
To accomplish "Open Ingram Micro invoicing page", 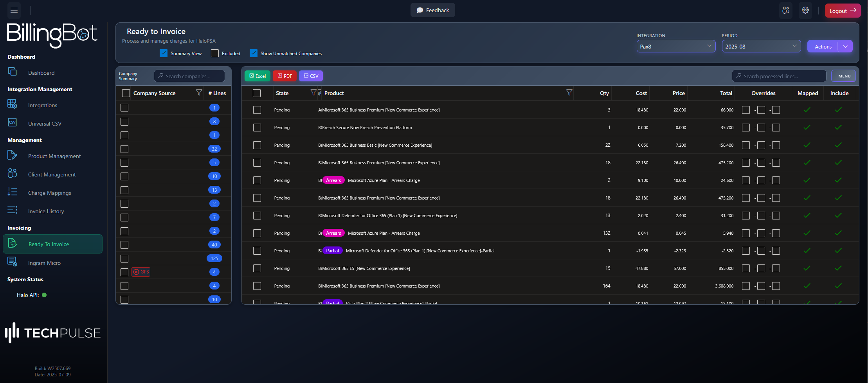I will click(x=45, y=263).
